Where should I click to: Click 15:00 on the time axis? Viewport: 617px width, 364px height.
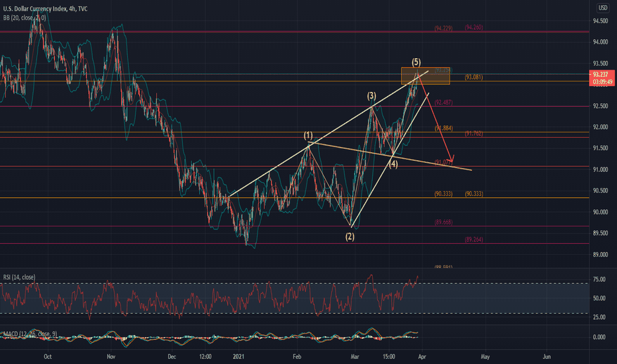389,357
